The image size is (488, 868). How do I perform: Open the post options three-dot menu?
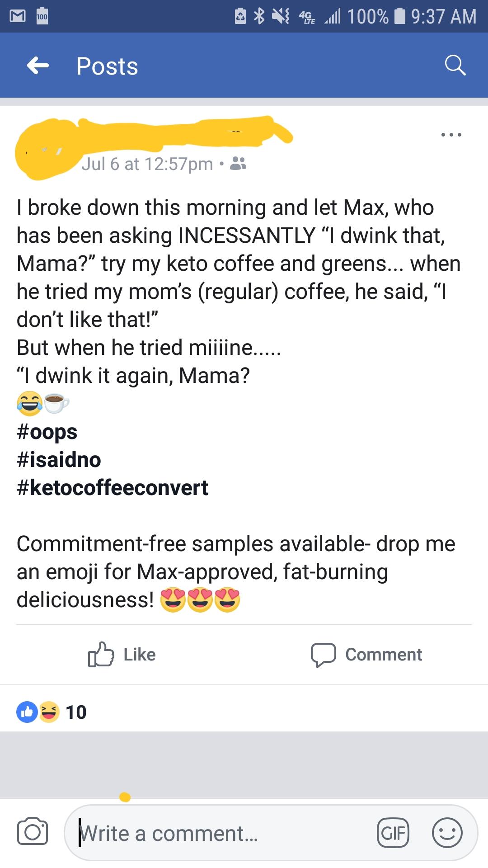(453, 134)
